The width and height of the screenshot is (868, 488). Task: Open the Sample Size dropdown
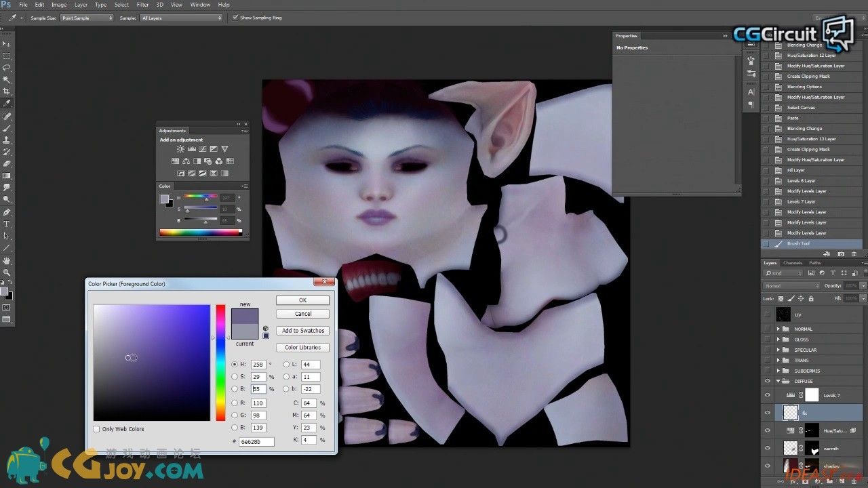coord(87,18)
